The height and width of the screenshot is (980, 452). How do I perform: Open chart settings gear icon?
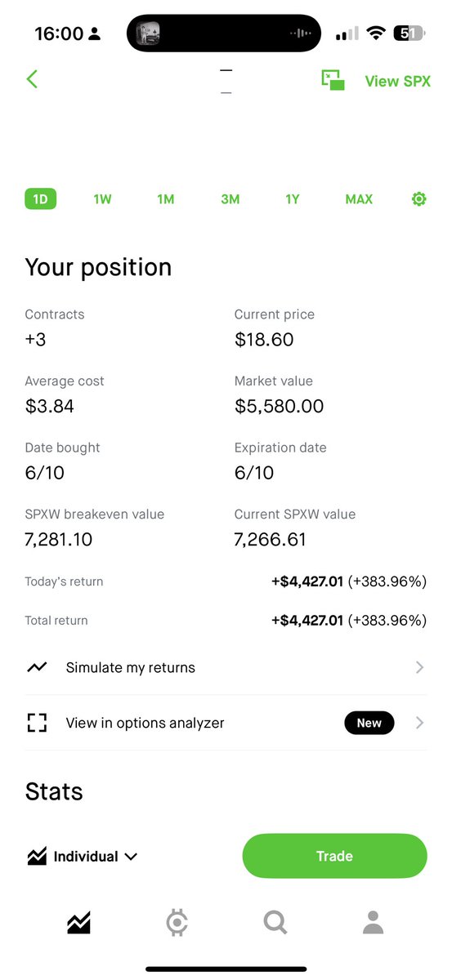point(418,198)
